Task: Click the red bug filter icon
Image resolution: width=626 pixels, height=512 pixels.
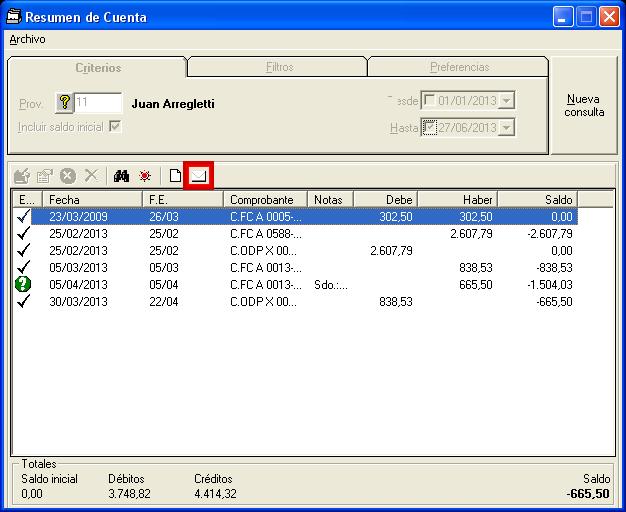Action: tap(145, 176)
